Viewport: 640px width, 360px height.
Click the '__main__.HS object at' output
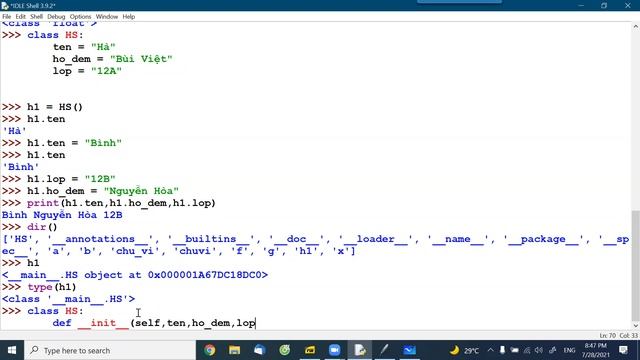pos(135,275)
